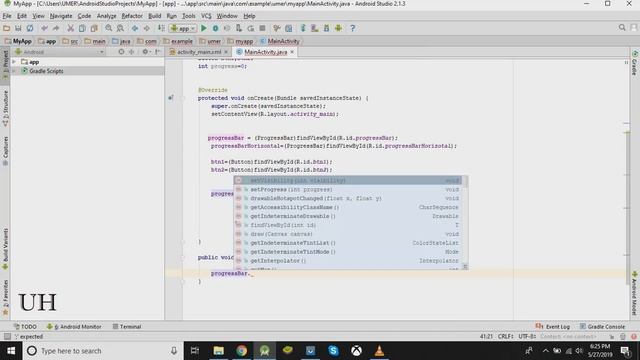Click the Search Everywhere magnifier icon
Image resolution: width=640 pixels, height=360 pixels.
tap(622, 27)
